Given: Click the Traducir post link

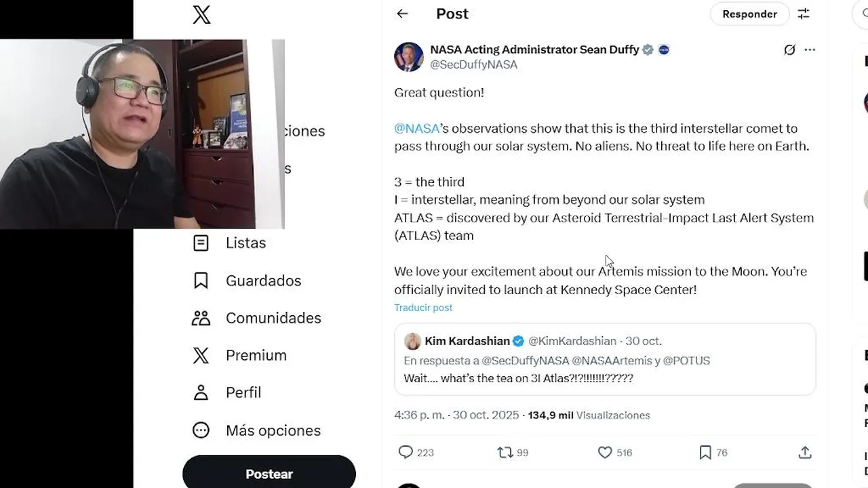Looking at the screenshot, I should point(423,308).
